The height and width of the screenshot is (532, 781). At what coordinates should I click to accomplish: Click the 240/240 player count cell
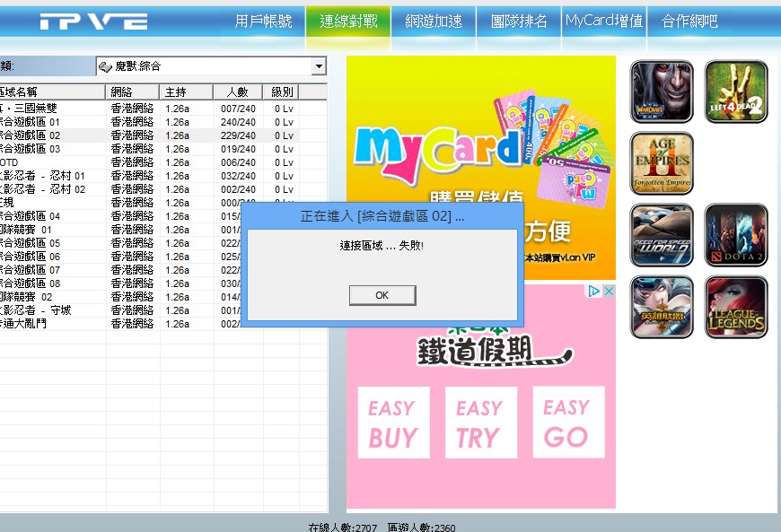coord(238,122)
